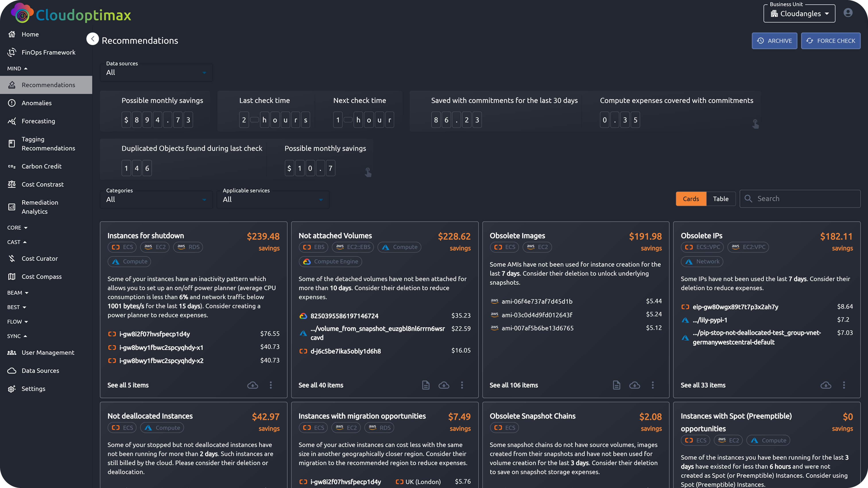Viewport: 868px width, 488px height.
Task: Focus the Search recommendations field
Action: click(x=800, y=199)
